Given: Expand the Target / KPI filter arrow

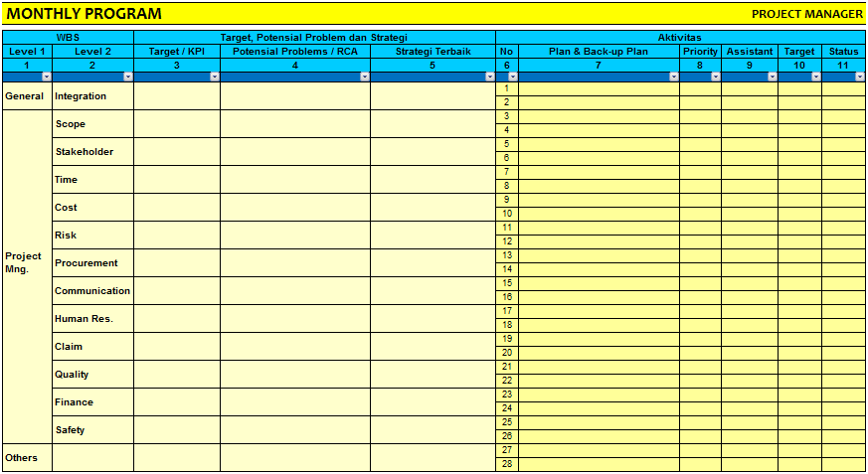Looking at the screenshot, I should (x=214, y=77).
